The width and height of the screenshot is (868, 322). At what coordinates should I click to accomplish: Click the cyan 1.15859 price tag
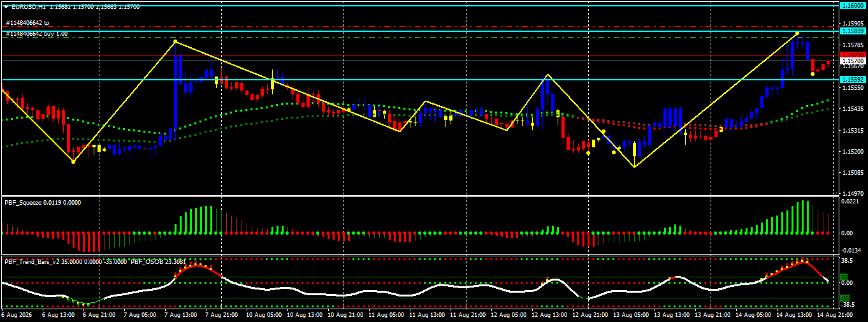coord(853,31)
